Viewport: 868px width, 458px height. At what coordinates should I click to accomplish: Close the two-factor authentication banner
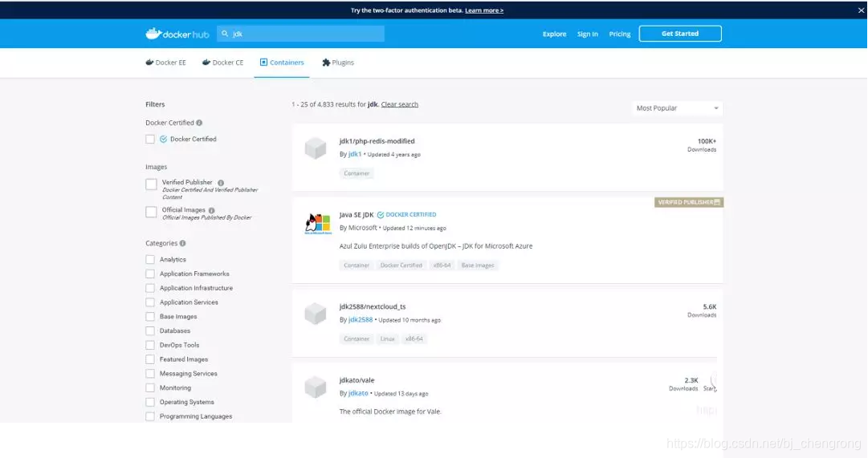[x=862, y=10]
